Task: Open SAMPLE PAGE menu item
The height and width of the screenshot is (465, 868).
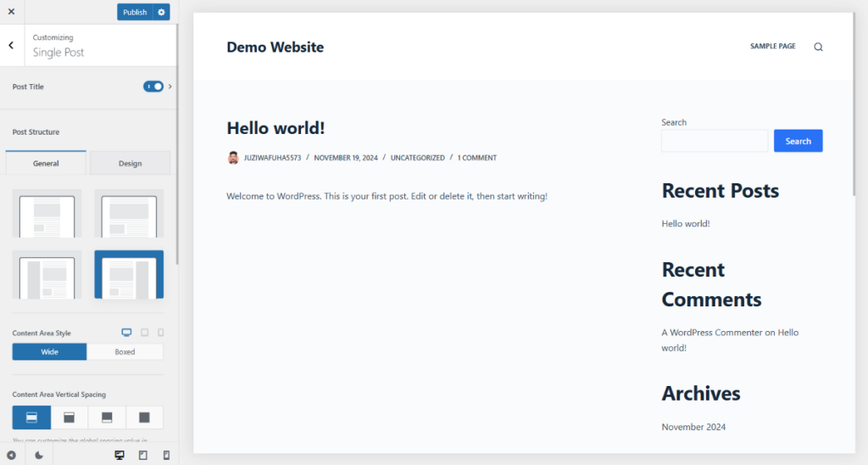Action: (x=773, y=46)
